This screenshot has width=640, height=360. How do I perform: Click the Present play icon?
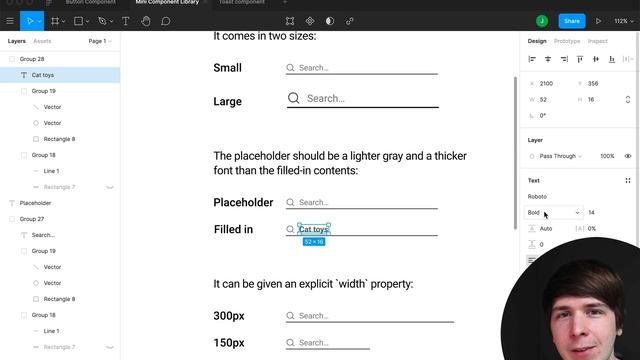(x=598, y=21)
